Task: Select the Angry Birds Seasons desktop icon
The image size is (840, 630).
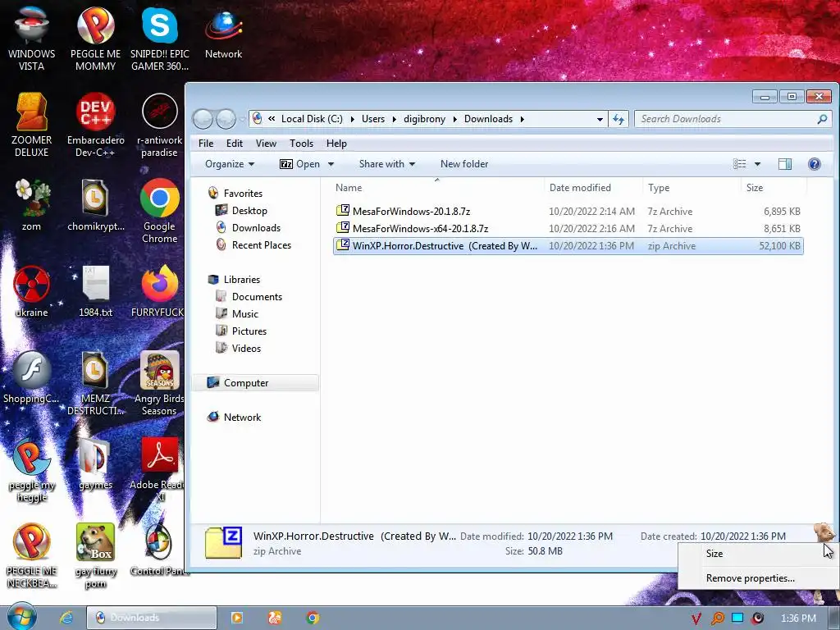Action: (x=160, y=384)
